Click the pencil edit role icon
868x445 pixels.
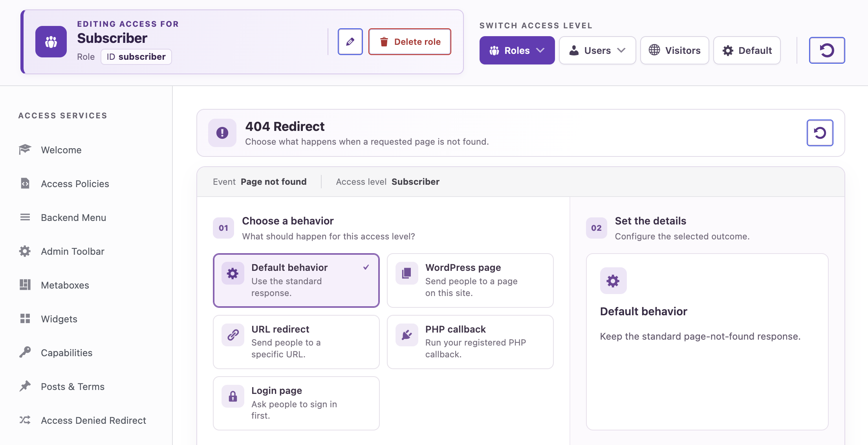pos(350,42)
